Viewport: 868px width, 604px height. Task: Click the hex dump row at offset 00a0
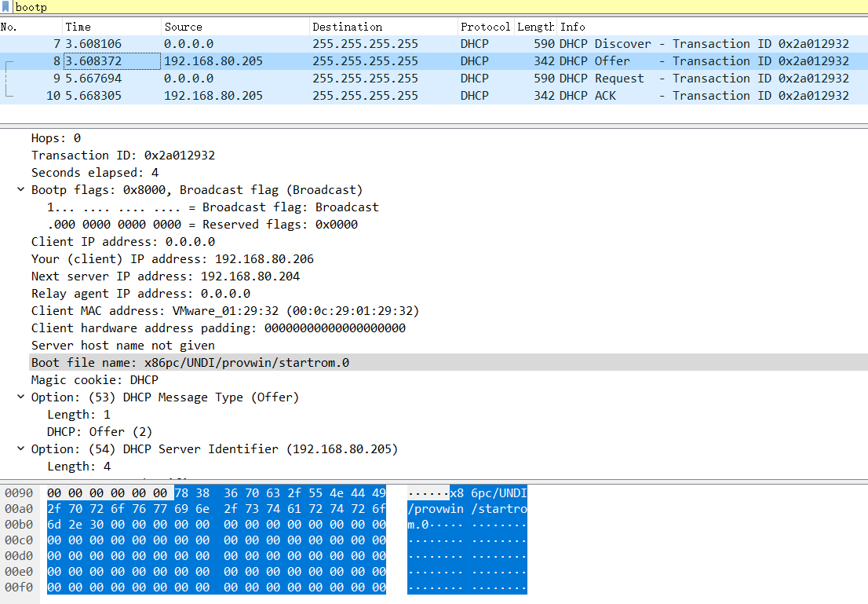(x=217, y=509)
